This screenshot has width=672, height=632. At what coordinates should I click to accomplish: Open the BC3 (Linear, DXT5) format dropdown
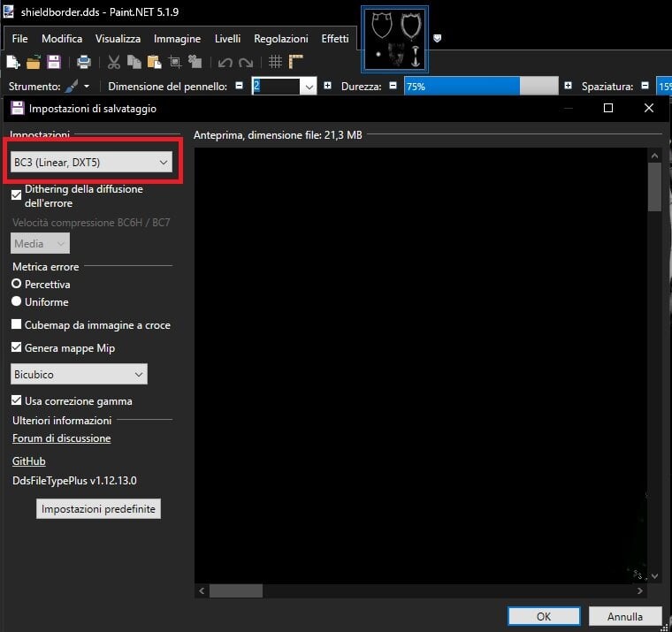pos(91,162)
